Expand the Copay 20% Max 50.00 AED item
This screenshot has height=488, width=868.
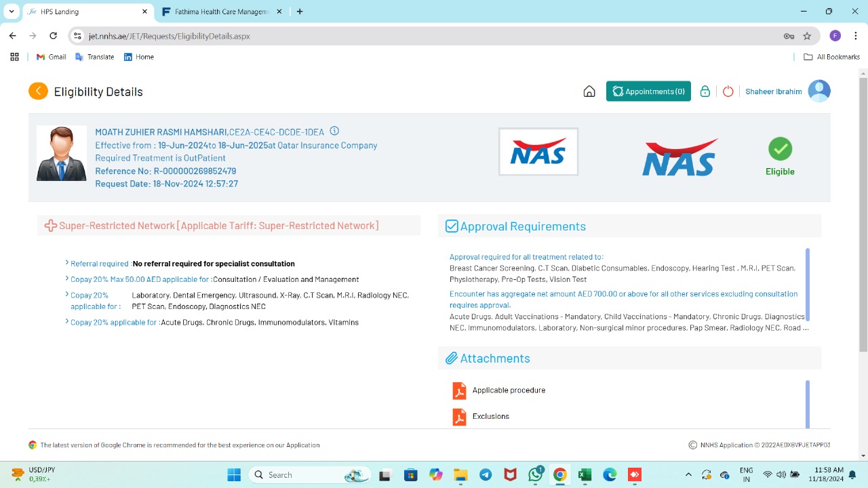67,279
